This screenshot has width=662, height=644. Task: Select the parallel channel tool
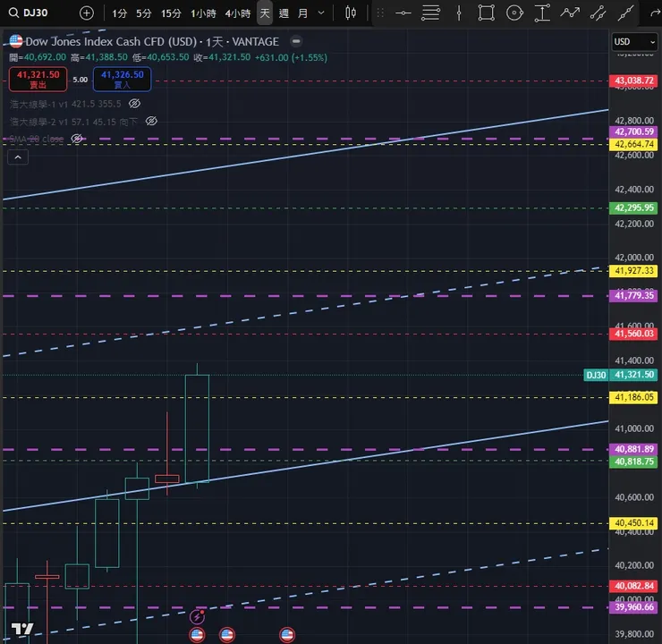point(598,13)
